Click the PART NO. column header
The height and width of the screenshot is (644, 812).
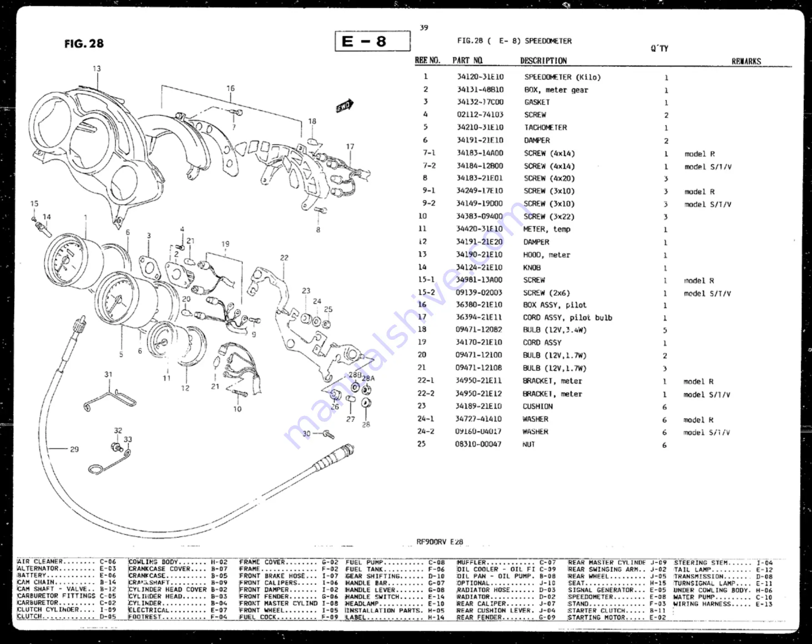click(x=467, y=60)
